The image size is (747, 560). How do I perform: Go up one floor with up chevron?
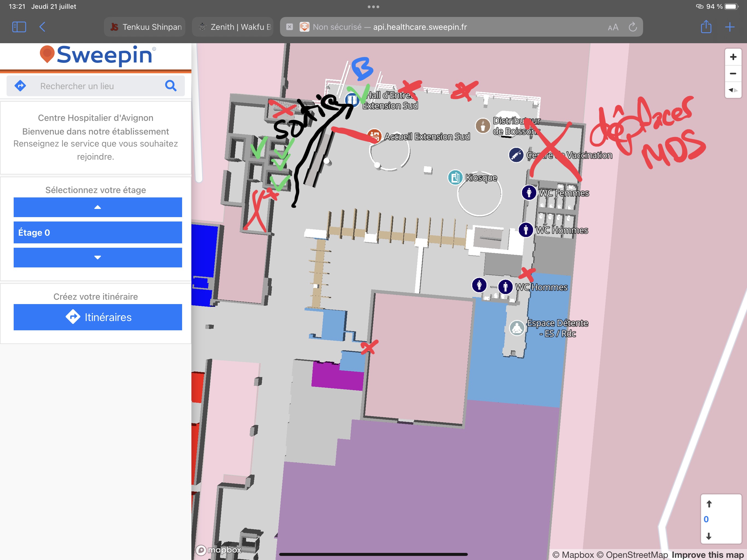pos(98,207)
